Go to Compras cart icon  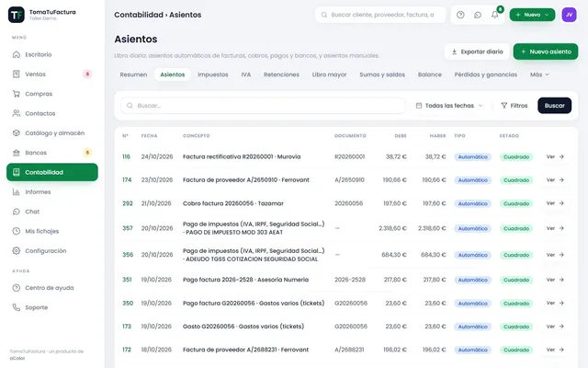17,94
